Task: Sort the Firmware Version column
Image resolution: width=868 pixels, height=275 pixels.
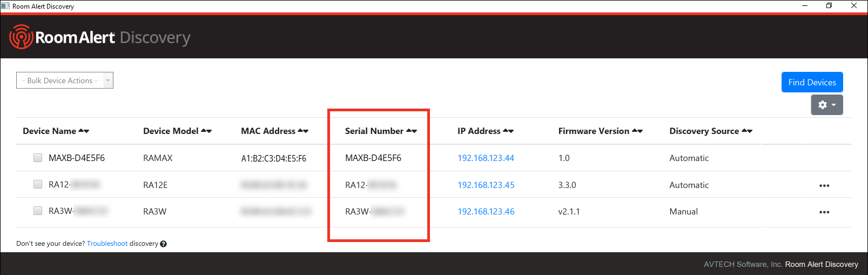Action: tap(637, 131)
